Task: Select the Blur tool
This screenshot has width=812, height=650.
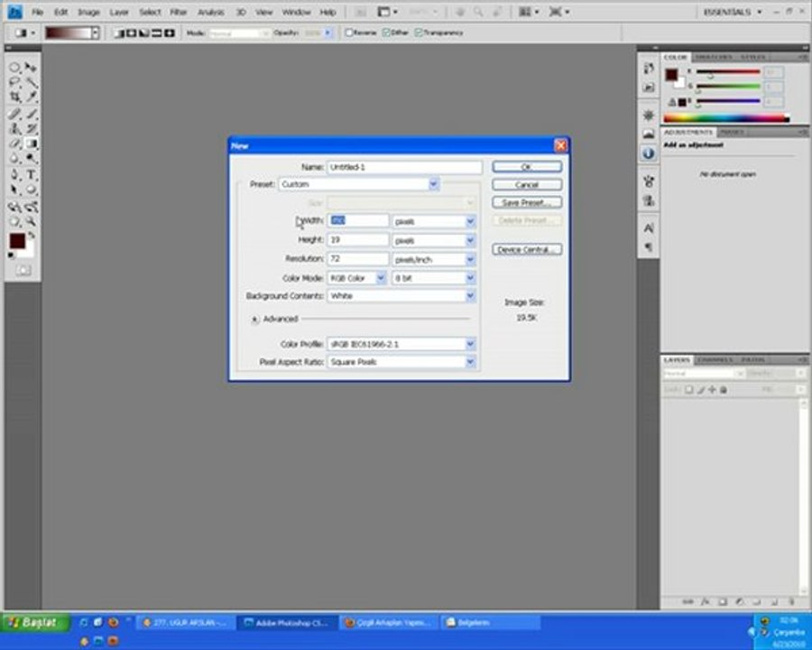Action: click(x=14, y=159)
